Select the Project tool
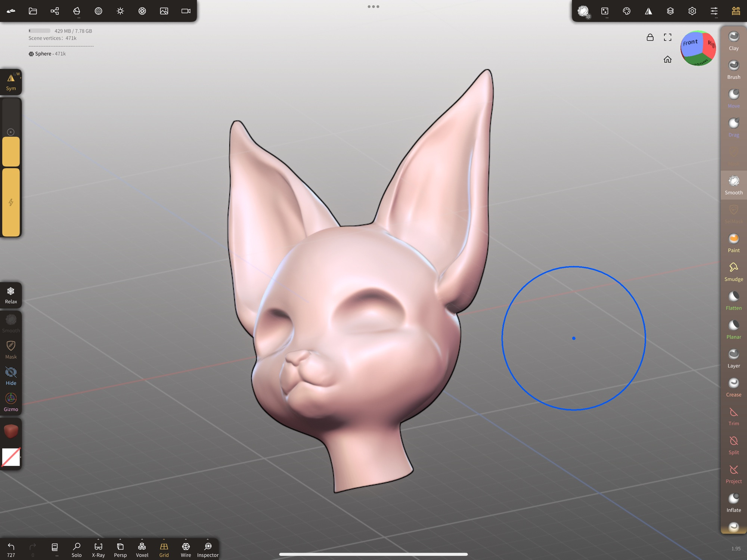The width and height of the screenshot is (747, 560). [734, 474]
